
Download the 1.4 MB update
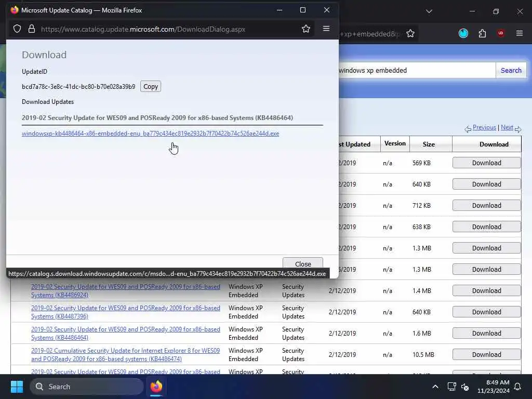click(486, 291)
